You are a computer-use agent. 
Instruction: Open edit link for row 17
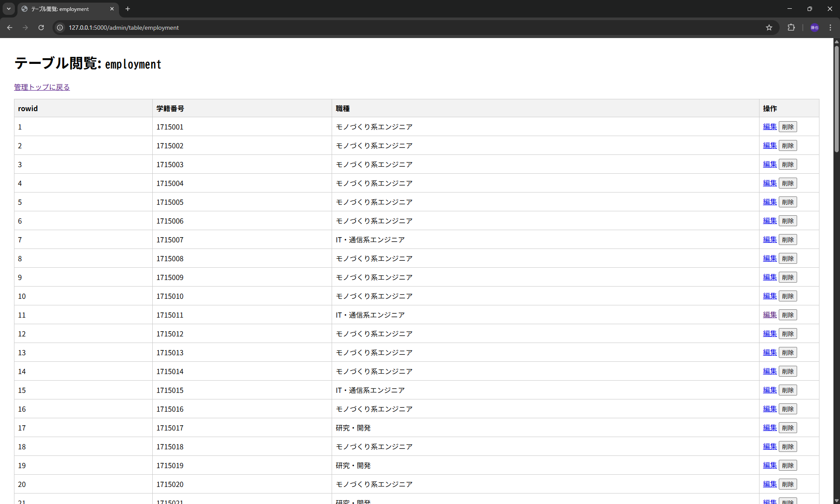770,428
